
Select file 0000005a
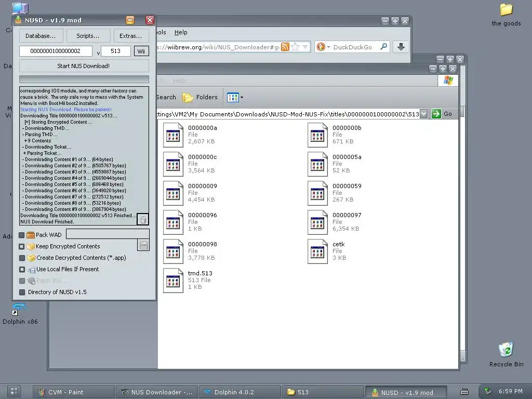tap(335, 164)
